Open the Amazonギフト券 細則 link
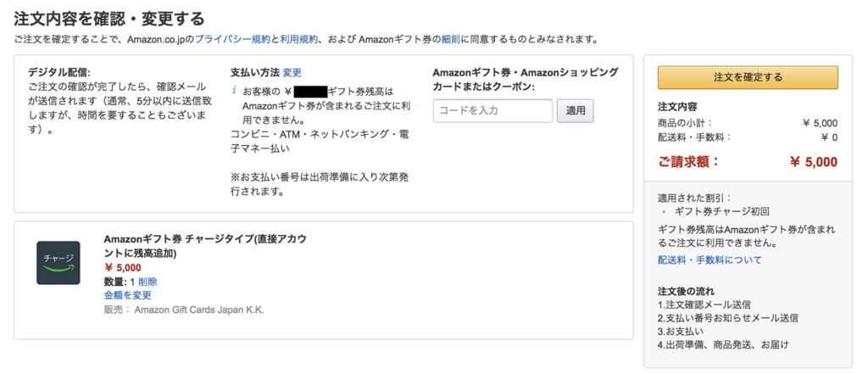This screenshot has height=374, width=868. pos(450,39)
